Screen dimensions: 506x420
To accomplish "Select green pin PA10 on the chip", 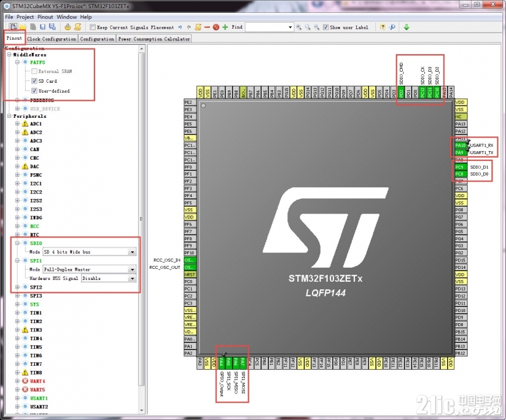I will (x=461, y=145).
